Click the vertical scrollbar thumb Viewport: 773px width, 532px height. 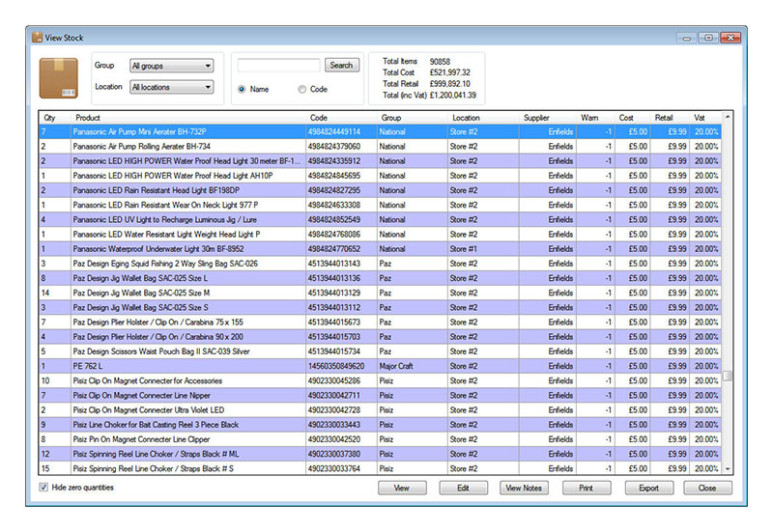pos(728,376)
